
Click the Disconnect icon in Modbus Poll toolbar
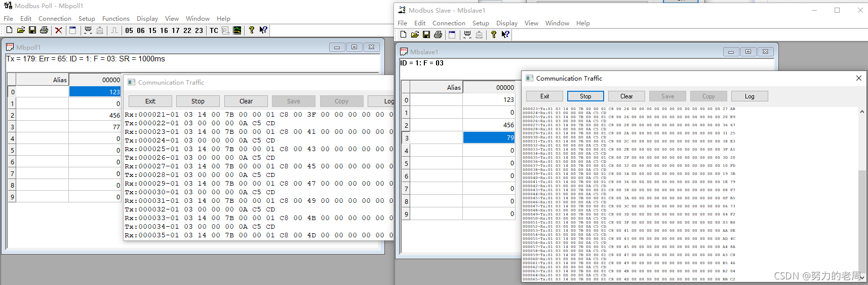pos(100,30)
